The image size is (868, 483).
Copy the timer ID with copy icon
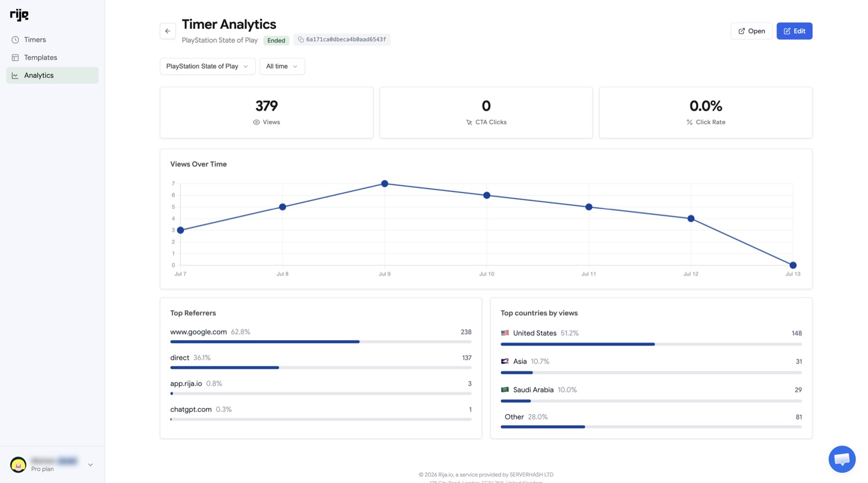[301, 40]
